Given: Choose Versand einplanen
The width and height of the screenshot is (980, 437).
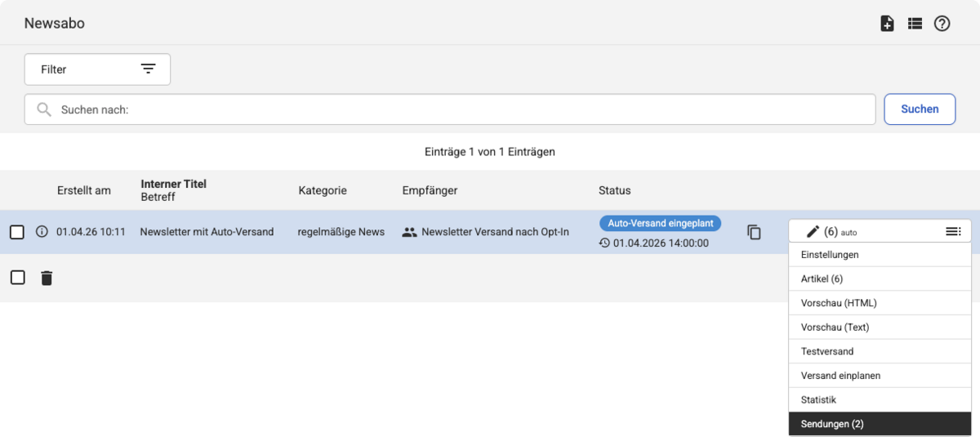Looking at the screenshot, I should (x=880, y=376).
